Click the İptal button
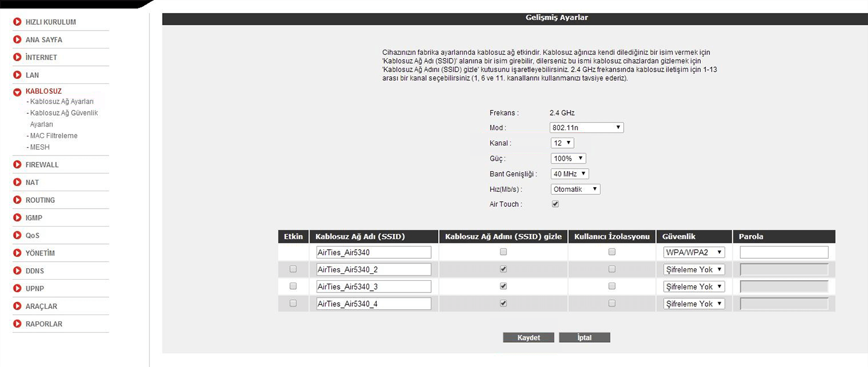The image size is (868, 367). (584, 338)
